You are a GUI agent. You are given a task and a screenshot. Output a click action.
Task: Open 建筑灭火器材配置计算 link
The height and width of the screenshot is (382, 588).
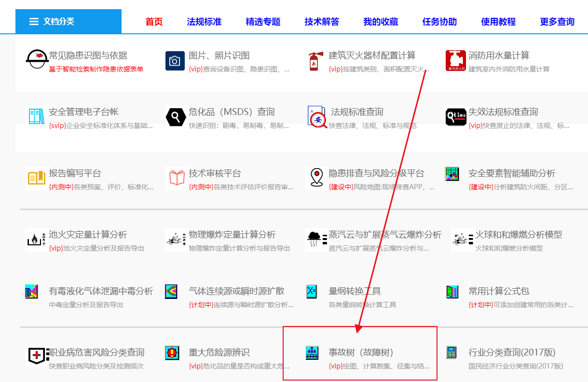372,56
